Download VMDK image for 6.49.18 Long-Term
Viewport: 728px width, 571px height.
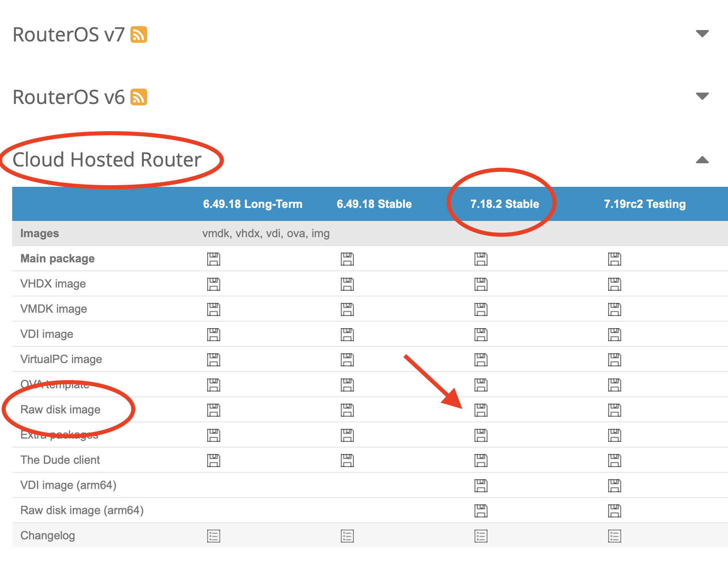(214, 309)
